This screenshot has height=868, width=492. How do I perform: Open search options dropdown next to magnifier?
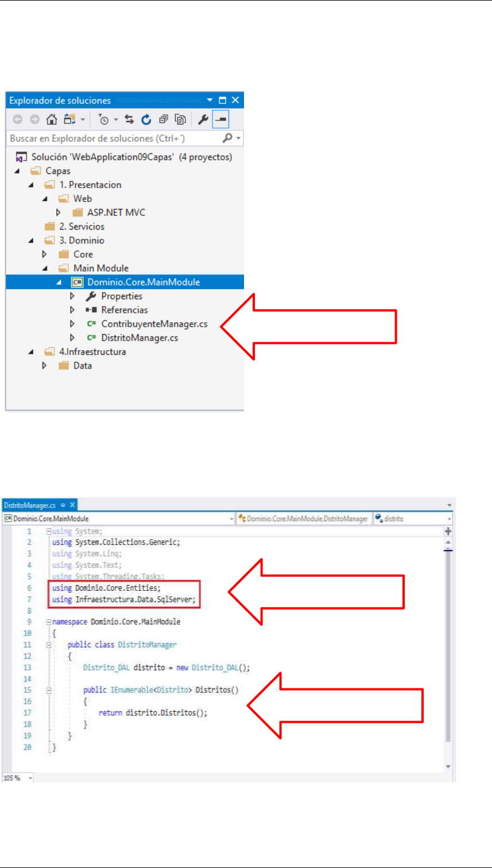point(238,139)
